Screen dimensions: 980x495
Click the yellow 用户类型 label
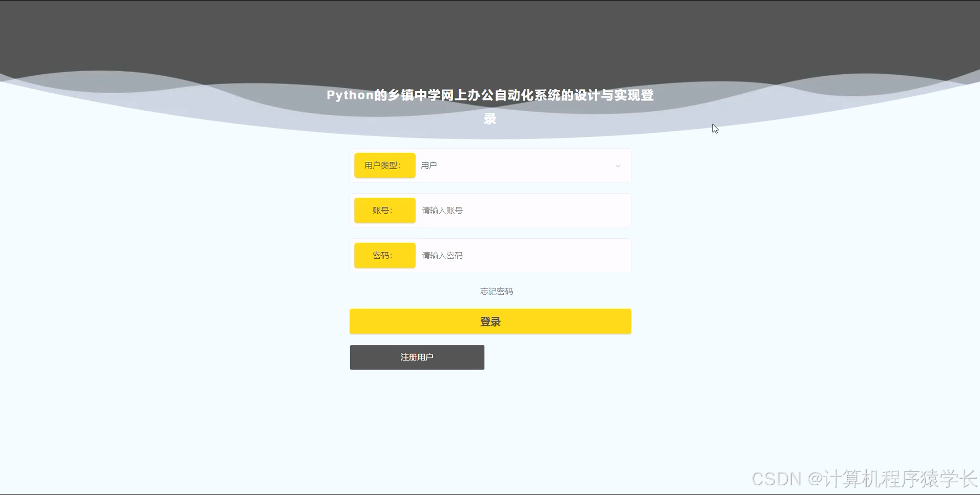click(x=384, y=165)
